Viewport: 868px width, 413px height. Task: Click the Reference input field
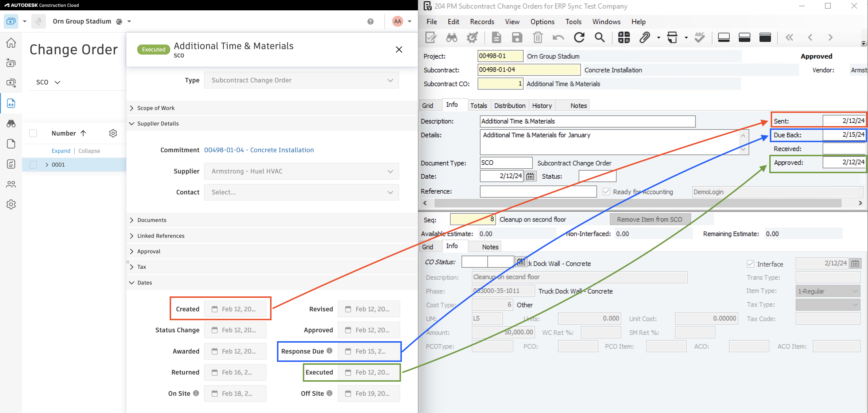pyautogui.click(x=538, y=192)
